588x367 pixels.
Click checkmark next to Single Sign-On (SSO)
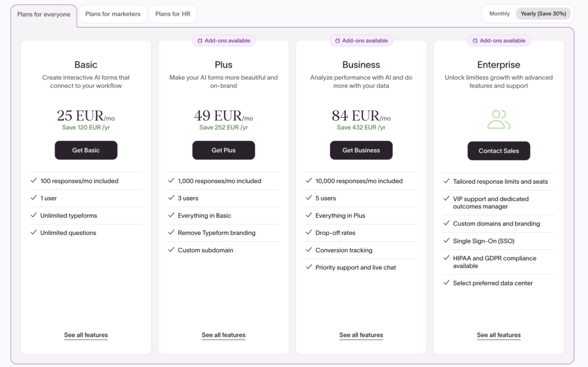447,241
